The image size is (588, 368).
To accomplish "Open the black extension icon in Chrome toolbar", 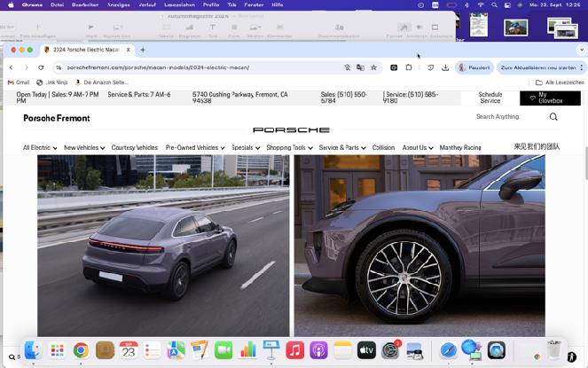I will (x=394, y=67).
